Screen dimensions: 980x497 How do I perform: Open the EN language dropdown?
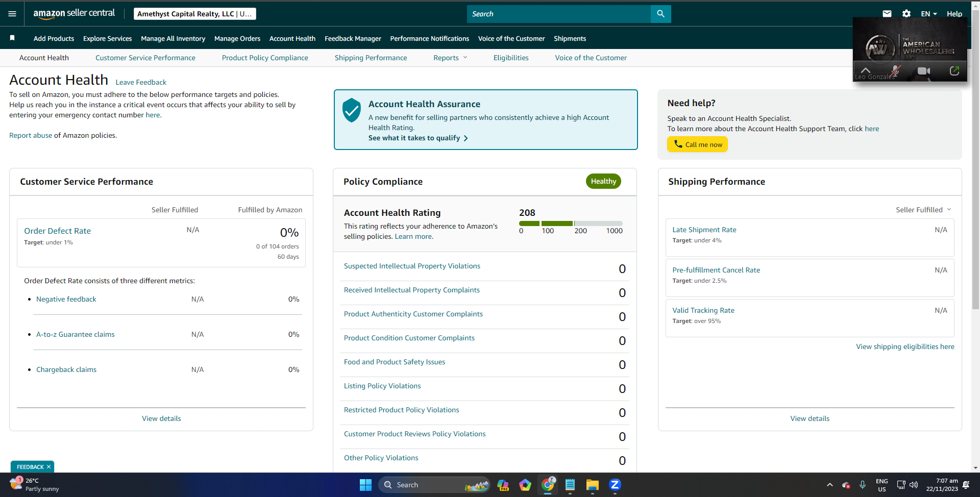929,14
